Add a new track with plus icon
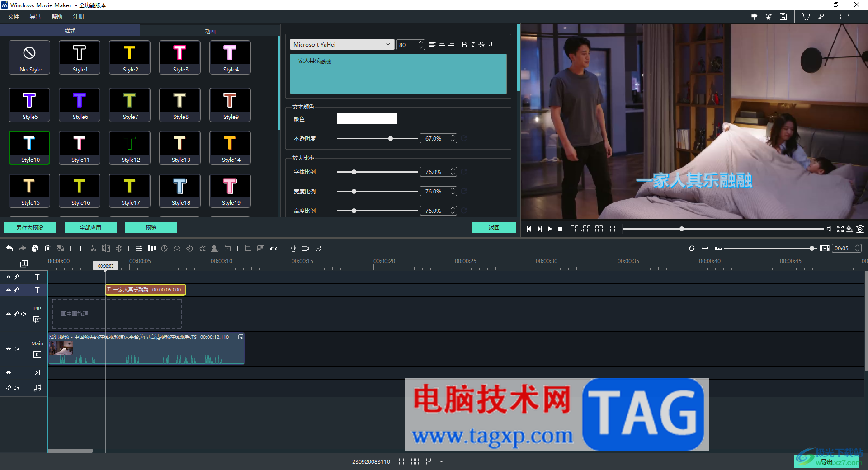The image size is (868, 470). point(24,263)
